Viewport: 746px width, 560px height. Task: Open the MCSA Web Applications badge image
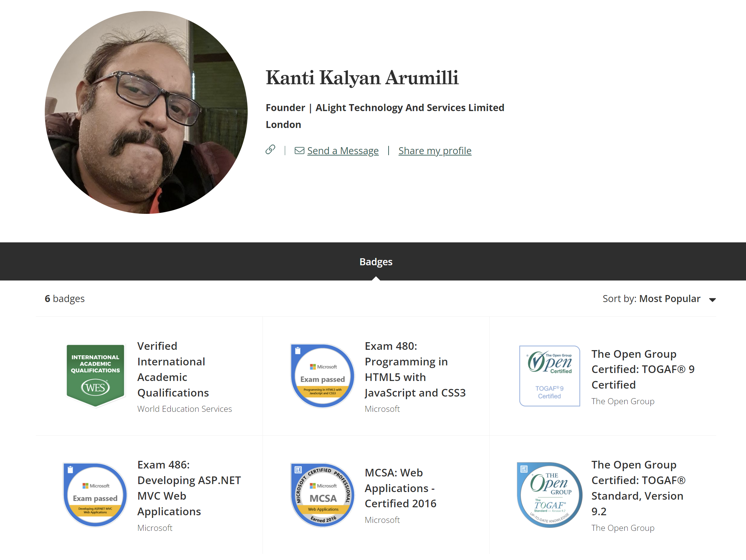(x=322, y=495)
